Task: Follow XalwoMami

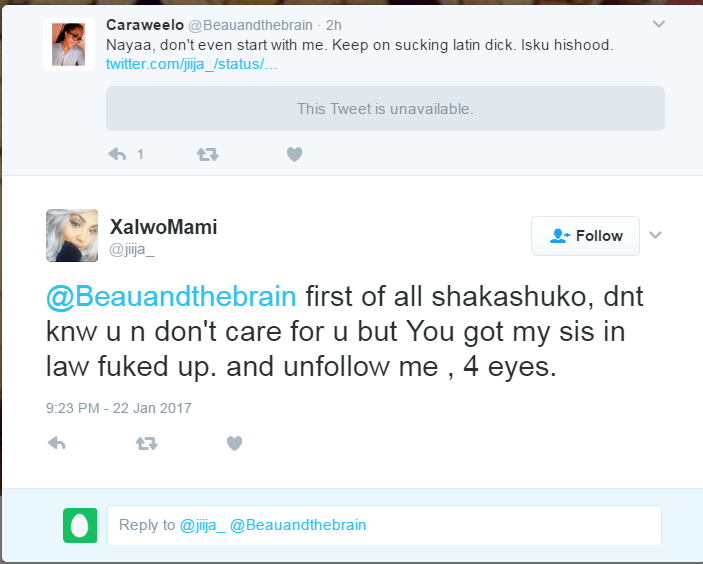Action: (586, 236)
